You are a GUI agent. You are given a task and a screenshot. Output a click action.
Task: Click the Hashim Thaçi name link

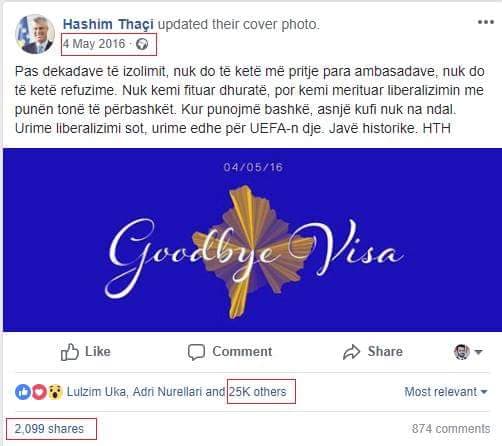point(108,24)
